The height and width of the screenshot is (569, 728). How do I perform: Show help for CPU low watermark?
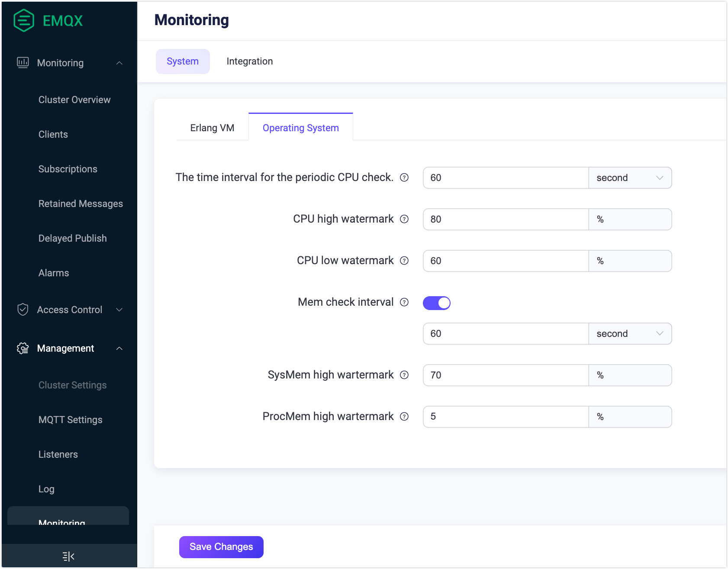(x=404, y=261)
